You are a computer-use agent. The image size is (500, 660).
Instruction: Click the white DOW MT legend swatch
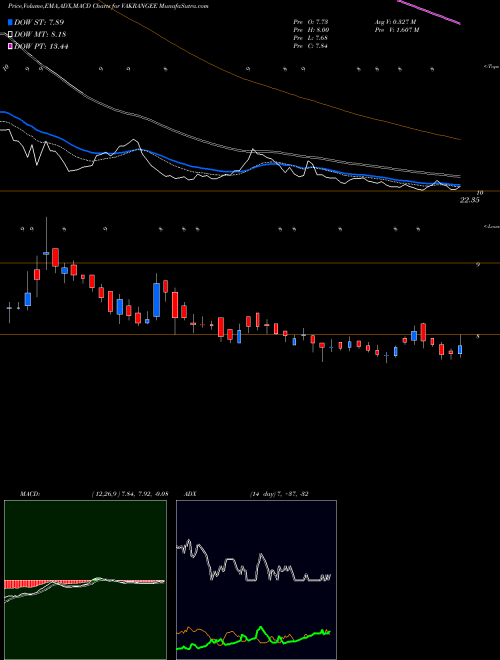(10, 35)
